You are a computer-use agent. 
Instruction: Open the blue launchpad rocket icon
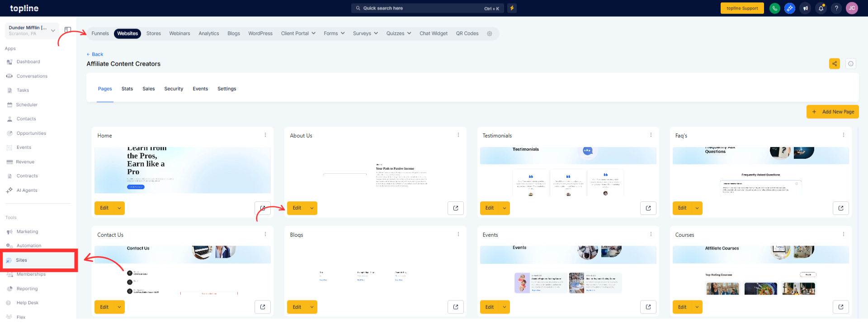click(790, 8)
